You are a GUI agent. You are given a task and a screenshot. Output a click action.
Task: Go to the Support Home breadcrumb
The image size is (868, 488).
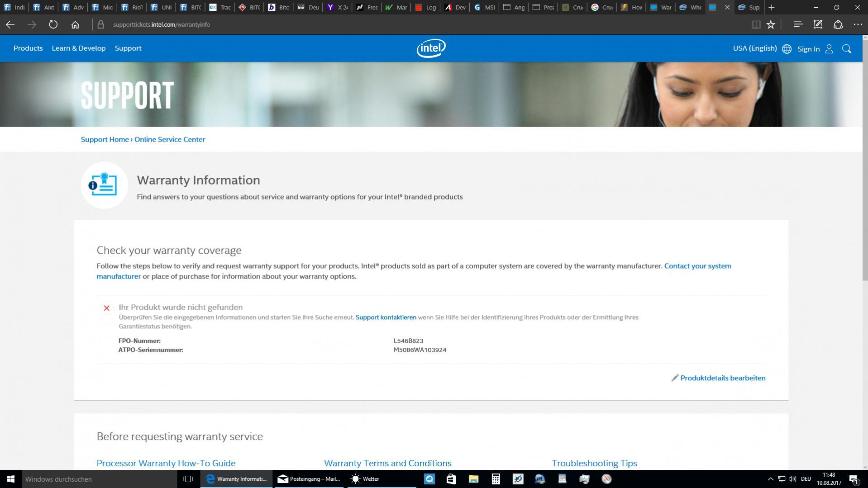(105, 139)
